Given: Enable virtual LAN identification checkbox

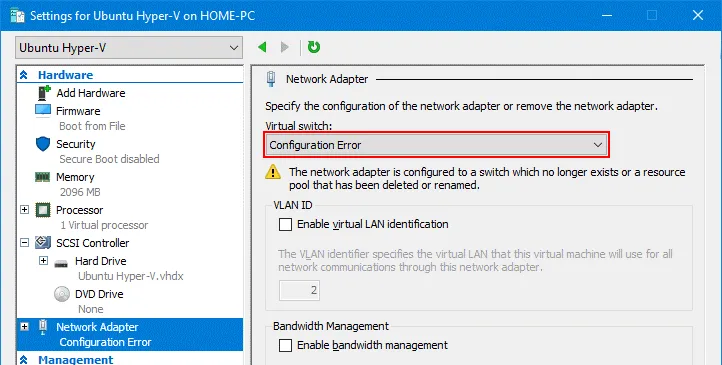Looking at the screenshot, I should point(285,225).
